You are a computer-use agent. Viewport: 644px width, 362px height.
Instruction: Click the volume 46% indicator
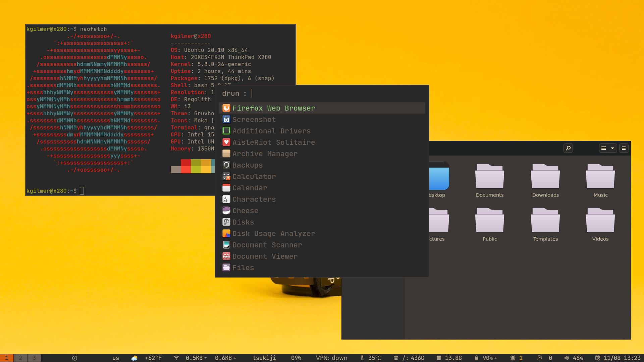pyautogui.click(x=574, y=358)
